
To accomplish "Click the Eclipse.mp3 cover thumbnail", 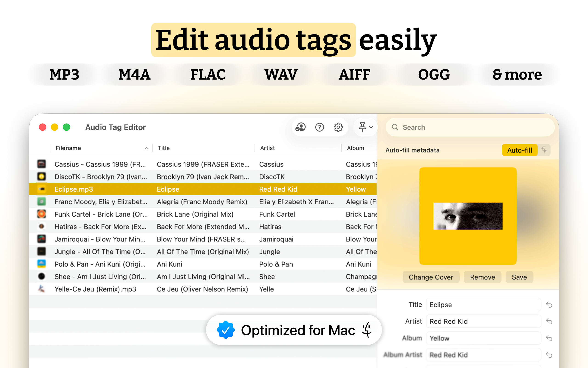I will point(42,189).
